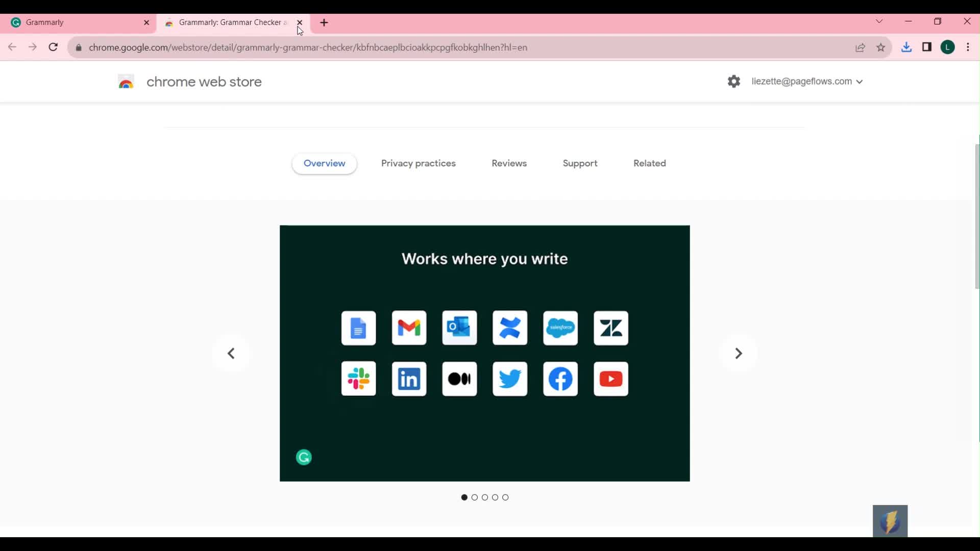Switch to the Grammarly browser tab
This screenshot has width=980, height=551.
78,22
